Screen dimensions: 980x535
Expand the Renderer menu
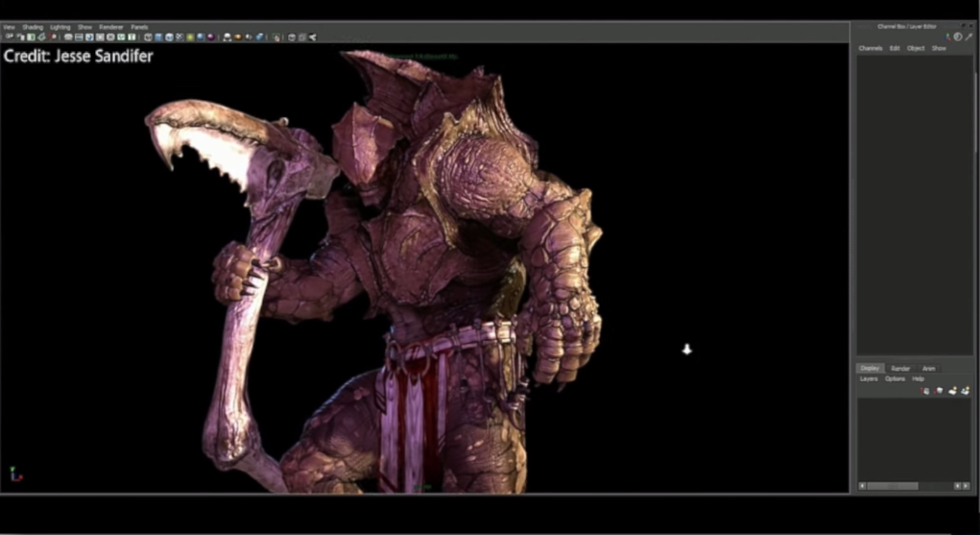coord(111,27)
